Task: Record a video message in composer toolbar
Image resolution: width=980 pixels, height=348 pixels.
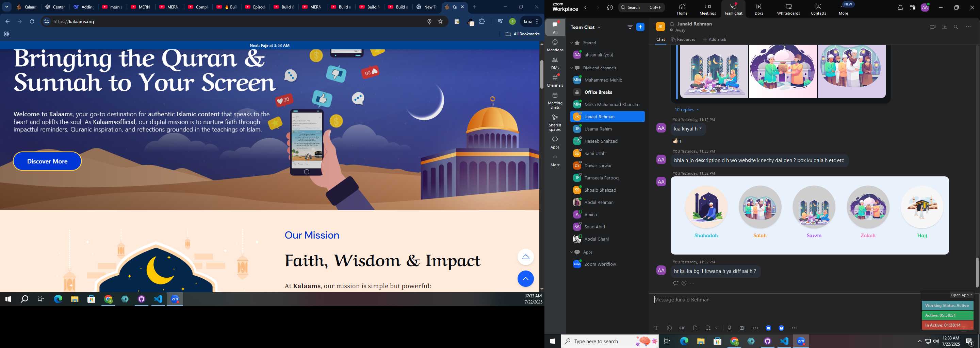Action: coord(742,328)
